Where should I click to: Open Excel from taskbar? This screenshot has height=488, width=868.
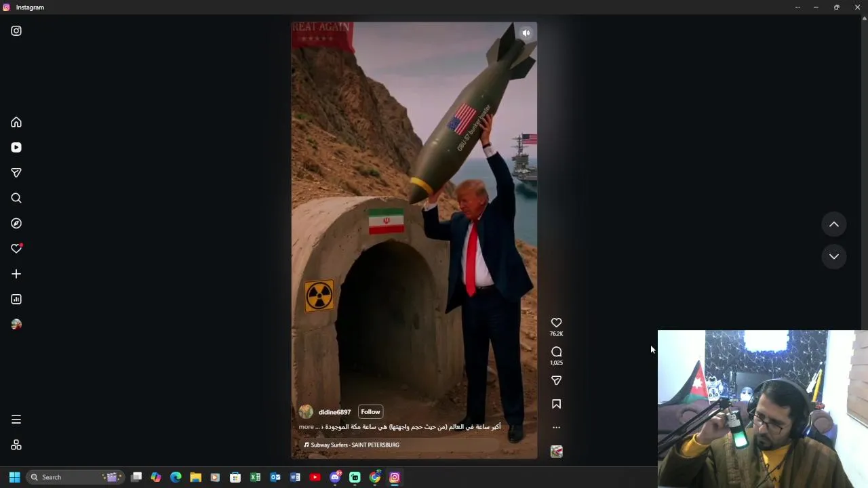[255, 477]
